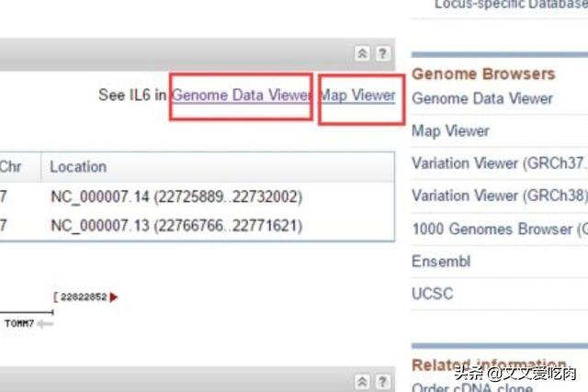Click the Location column header
The height and width of the screenshot is (392, 588).
tap(78, 167)
